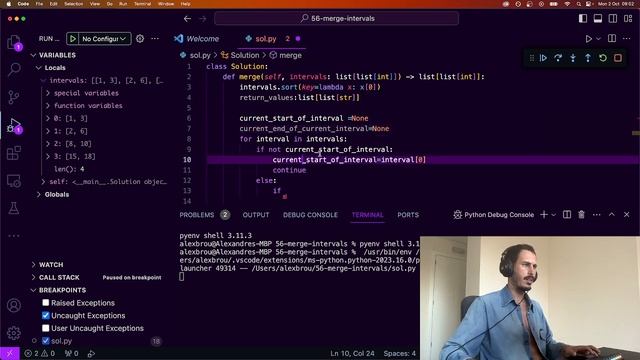Maximize the panel size chevron

pyautogui.click(x=612, y=215)
